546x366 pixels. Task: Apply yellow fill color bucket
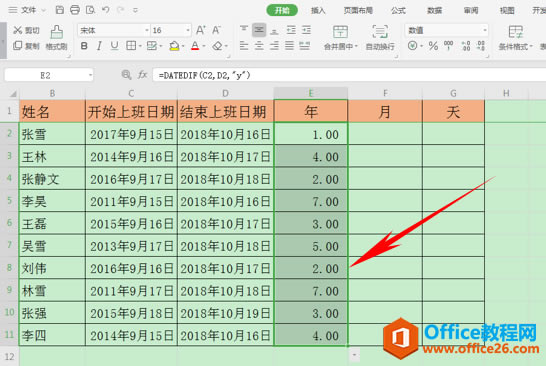(x=174, y=46)
